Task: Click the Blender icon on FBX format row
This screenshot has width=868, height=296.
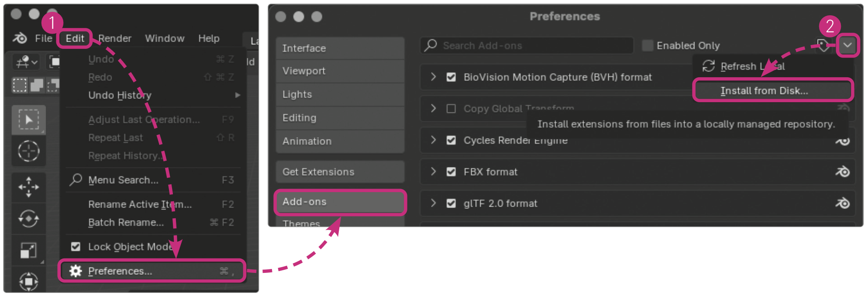Action: click(x=842, y=172)
